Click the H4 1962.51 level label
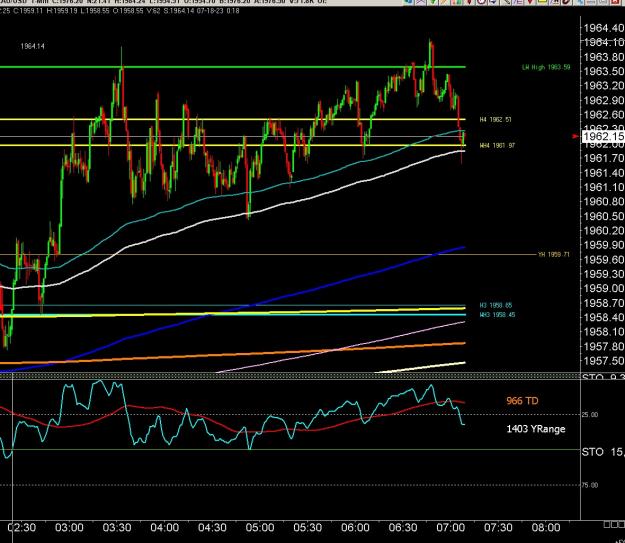This screenshot has width=625, height=543. point(495,120)
